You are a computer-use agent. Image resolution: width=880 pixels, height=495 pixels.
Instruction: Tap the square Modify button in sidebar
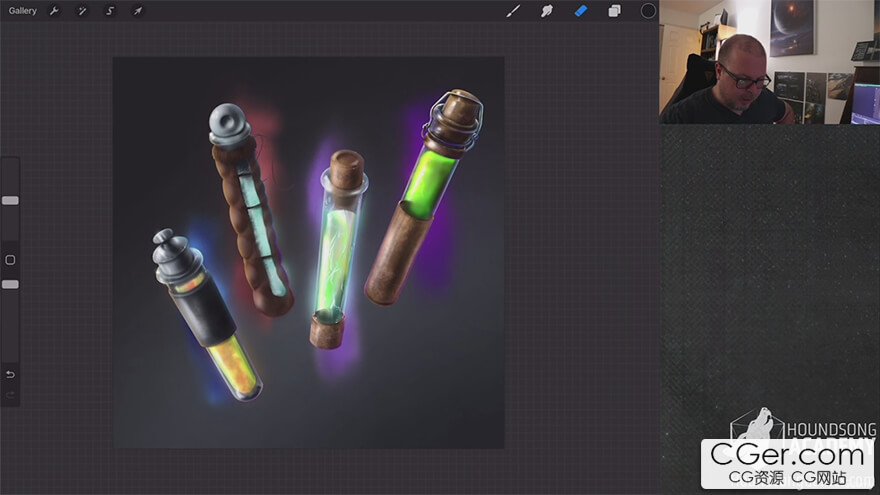pos(10,260)
